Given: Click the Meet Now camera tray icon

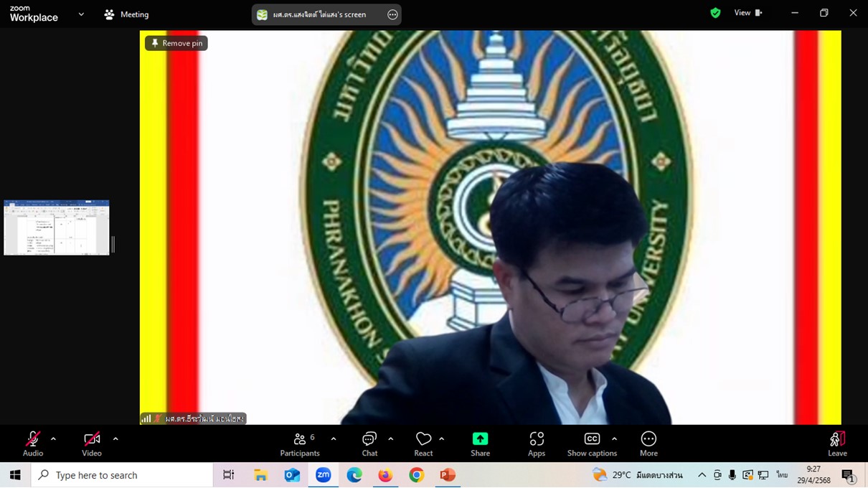Looking at the screenshot, I should click(717, 475).
